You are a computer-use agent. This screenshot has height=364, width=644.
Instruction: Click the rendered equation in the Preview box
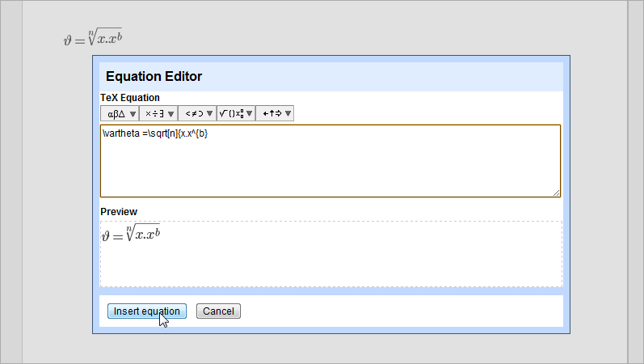pyautogui.click(x=131, y=235)
